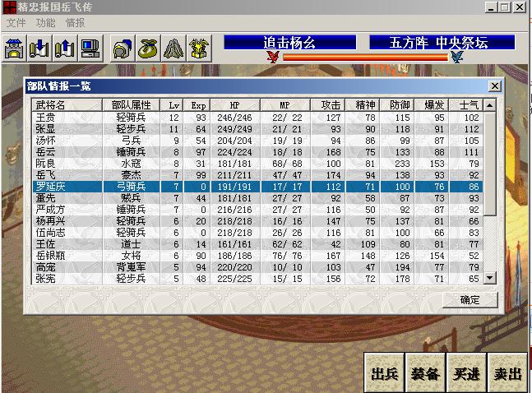This screenshot has width=532, height=393.
Task: Sort by the 攻击 column header
Action: coord(328,105)
